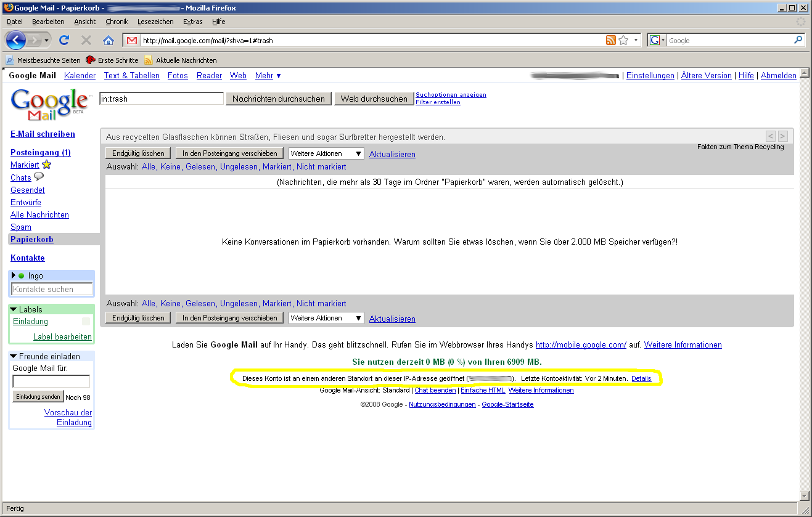Click the Aktuelle Nachrichten feed icon
The width and height of the screenshot is (812, 517).
coord(149,60)
